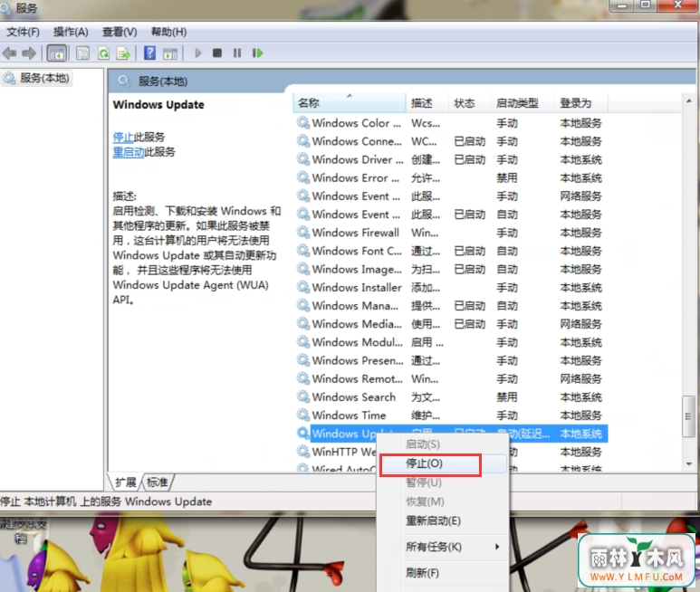The height and width of the screenshot is (592, 700).
Task: Click the Restart service toolbar icon
Action: click(257, 53)
